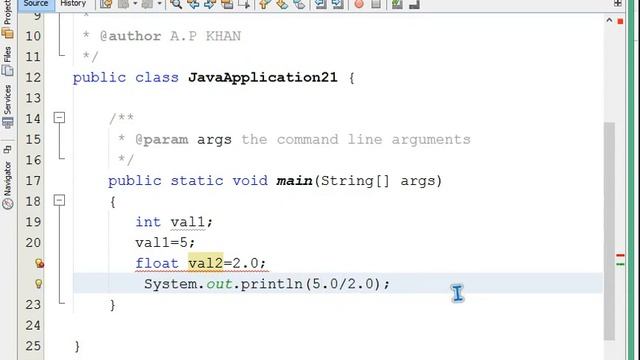The height and width of the screenshot is (360, 640).
Task: Click the '@author' tag text
Action: [x=130, y=36]
